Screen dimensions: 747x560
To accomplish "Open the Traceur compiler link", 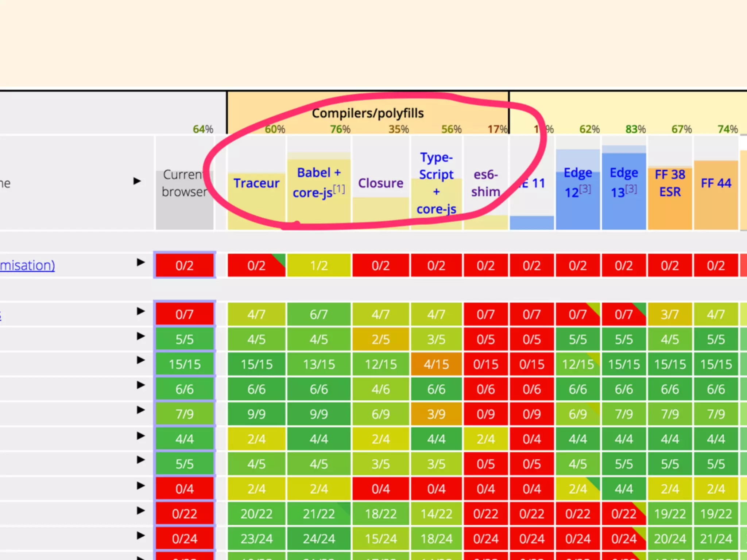I will point(256,183).
